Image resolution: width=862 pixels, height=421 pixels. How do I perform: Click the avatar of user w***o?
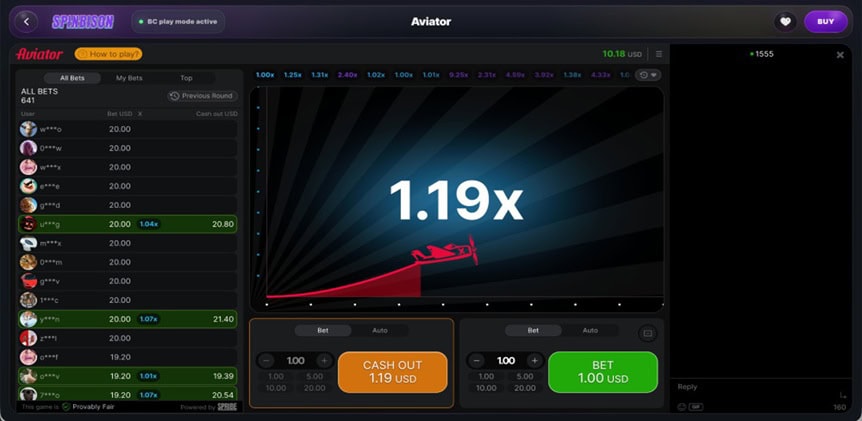click(29, 129)
